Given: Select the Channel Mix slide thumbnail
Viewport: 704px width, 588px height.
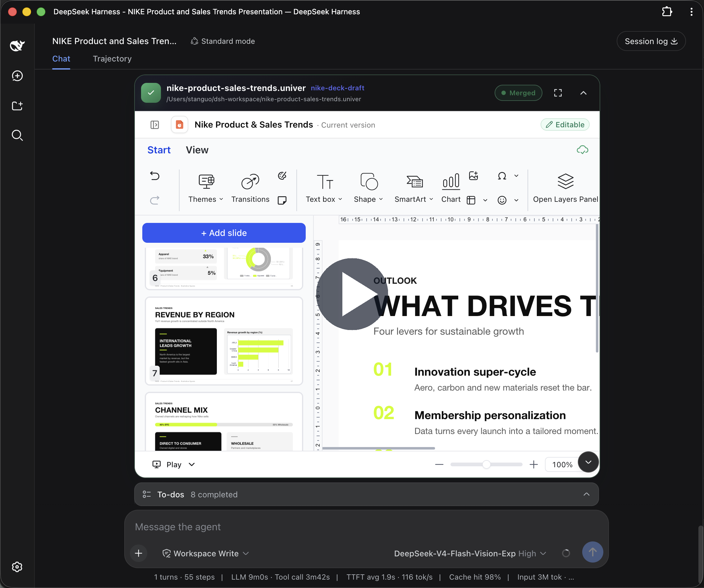Looking at the screenshot, I should [224, 422].
